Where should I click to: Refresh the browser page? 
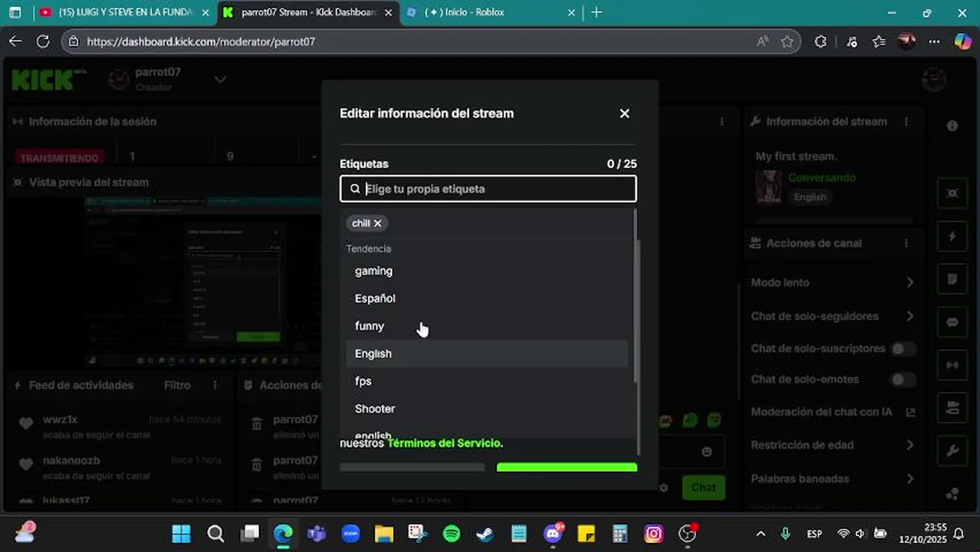pyautogui.click(x=43, y=41)
